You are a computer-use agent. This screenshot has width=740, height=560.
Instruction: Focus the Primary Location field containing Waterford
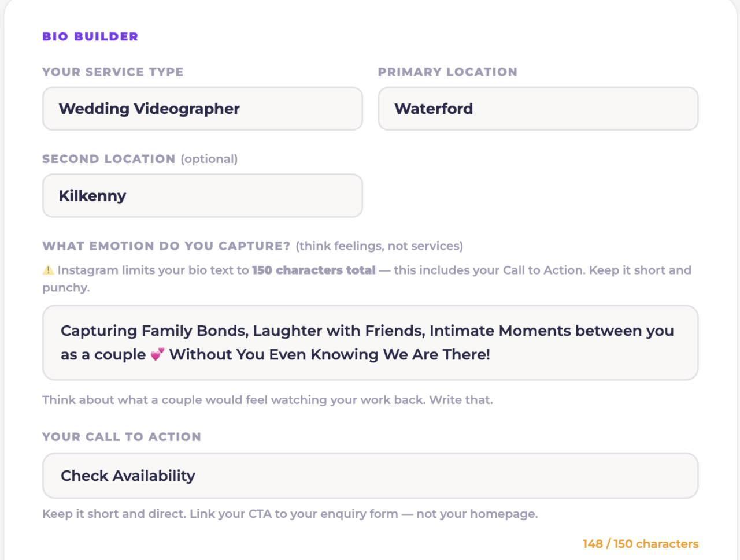tap(538, 109)
